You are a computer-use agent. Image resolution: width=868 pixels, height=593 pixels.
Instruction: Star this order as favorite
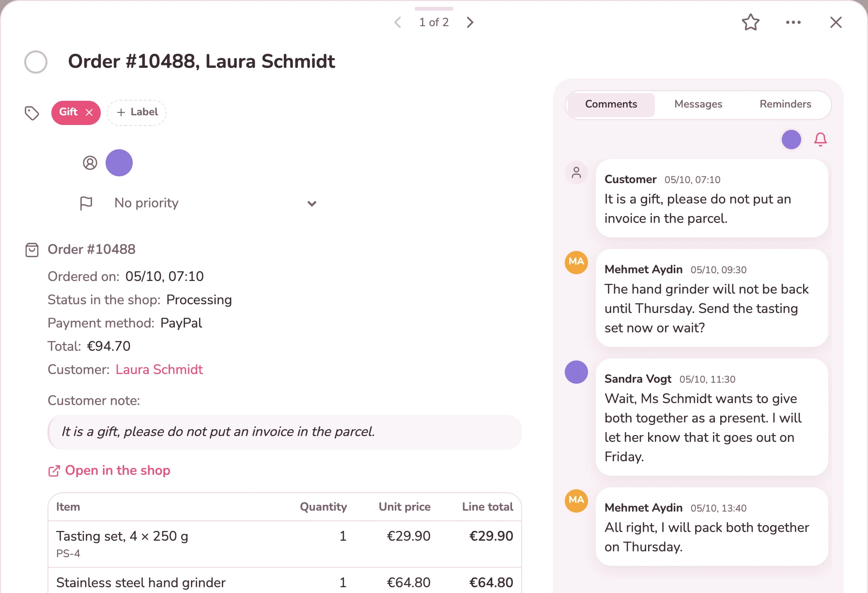tap(751, 22)
